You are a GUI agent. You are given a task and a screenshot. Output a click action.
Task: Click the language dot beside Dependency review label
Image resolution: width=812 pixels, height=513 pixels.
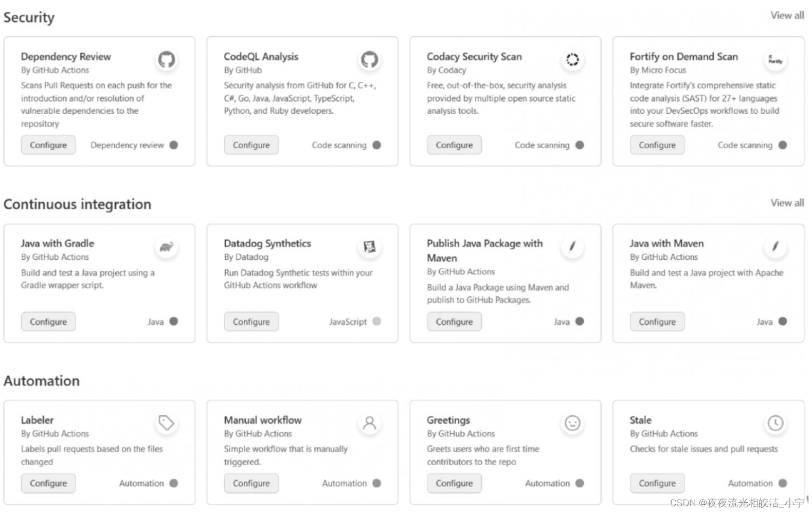174,145
